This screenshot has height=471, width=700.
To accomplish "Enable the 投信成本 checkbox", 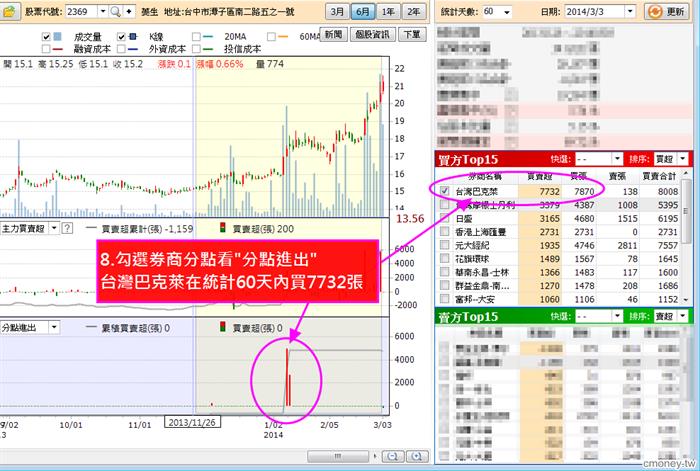I will [196, 48].
